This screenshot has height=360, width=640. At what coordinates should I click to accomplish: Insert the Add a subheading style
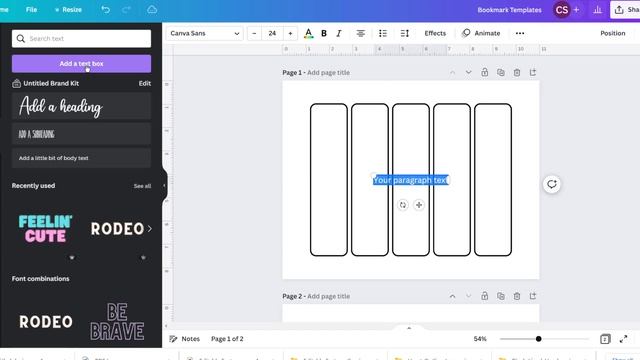(81, 134)
